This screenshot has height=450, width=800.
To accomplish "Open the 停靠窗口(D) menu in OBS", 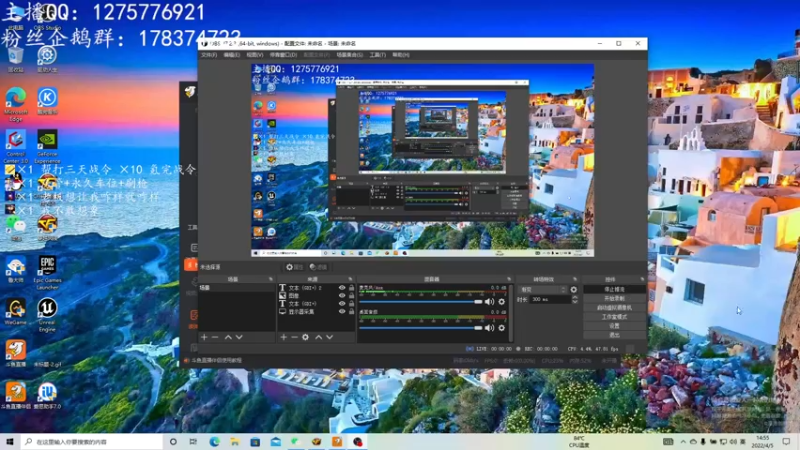I will pos(283,55).
